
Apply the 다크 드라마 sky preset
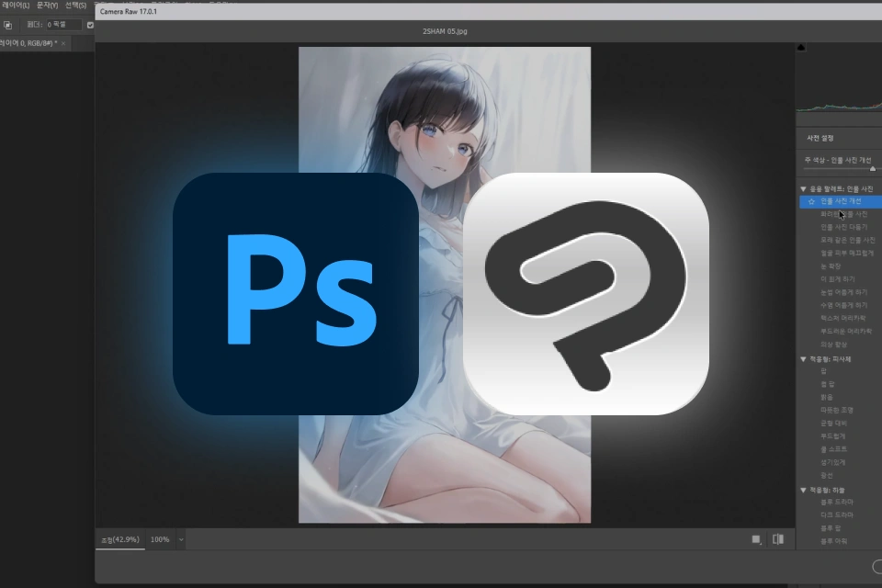click(837, 514)
